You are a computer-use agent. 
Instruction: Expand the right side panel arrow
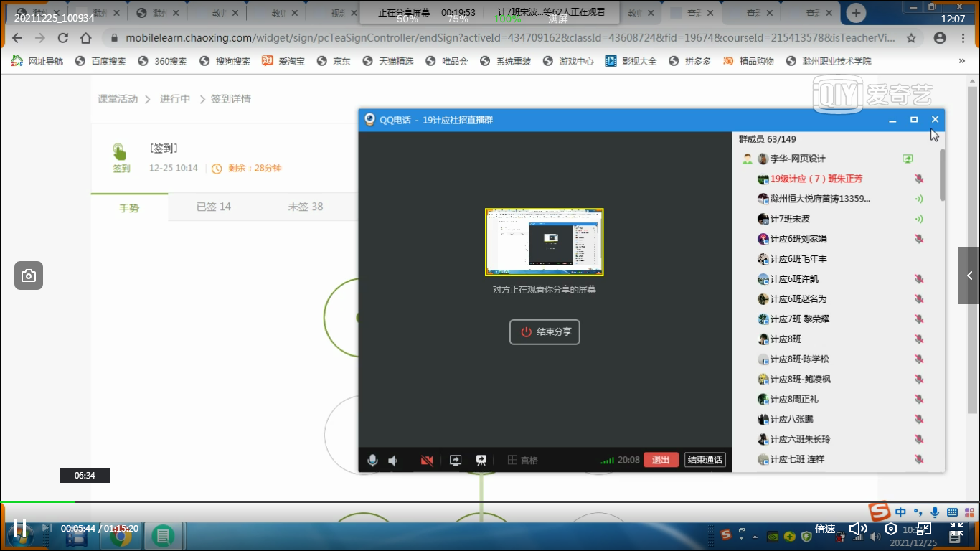[969, 275]
